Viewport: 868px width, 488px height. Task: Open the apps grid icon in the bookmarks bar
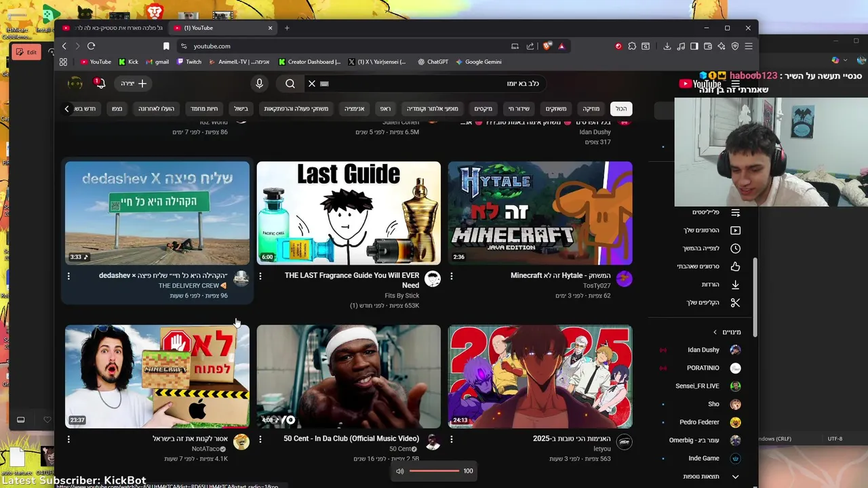63,62
